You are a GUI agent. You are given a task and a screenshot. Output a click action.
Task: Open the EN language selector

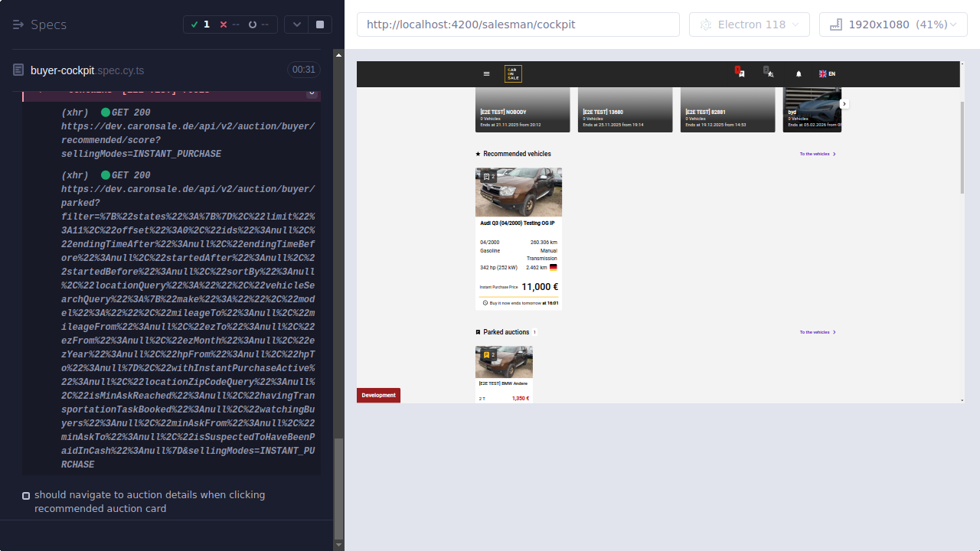827,73
